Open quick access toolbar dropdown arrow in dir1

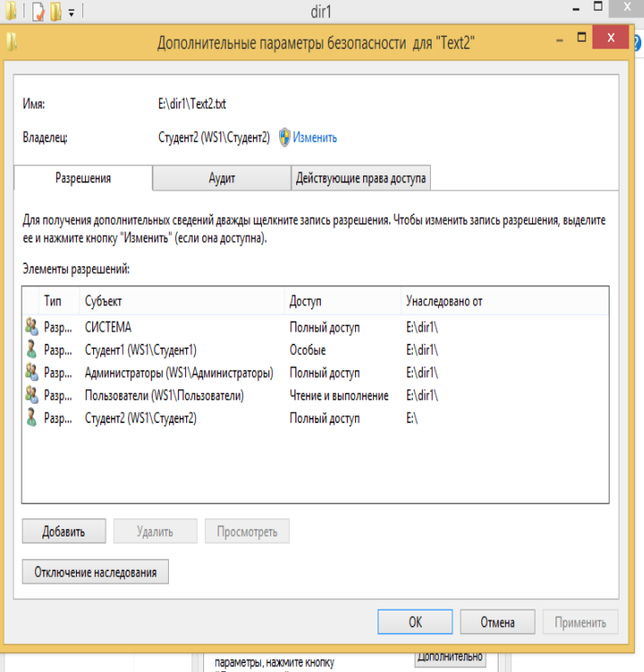[x=71, y=14]
